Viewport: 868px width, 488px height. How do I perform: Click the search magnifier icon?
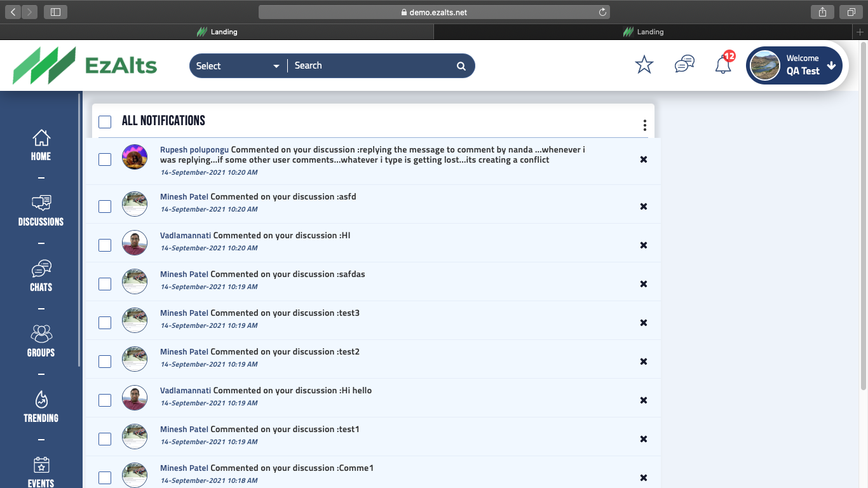[461, 66]
